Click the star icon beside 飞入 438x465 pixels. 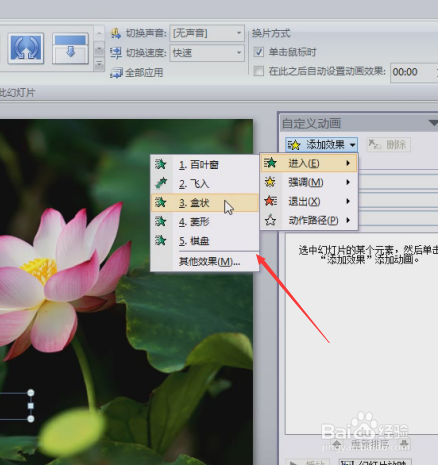tap(161, 183)
